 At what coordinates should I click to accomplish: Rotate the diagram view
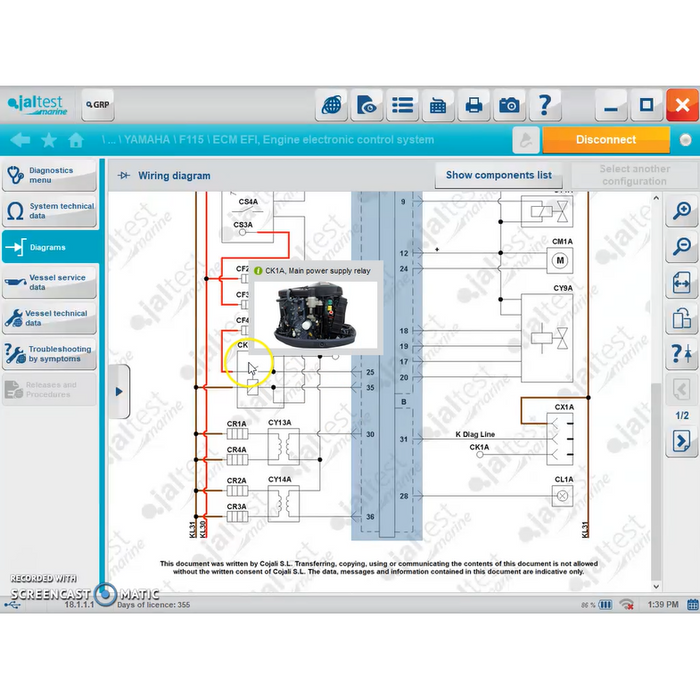click(x=682, y=318)
